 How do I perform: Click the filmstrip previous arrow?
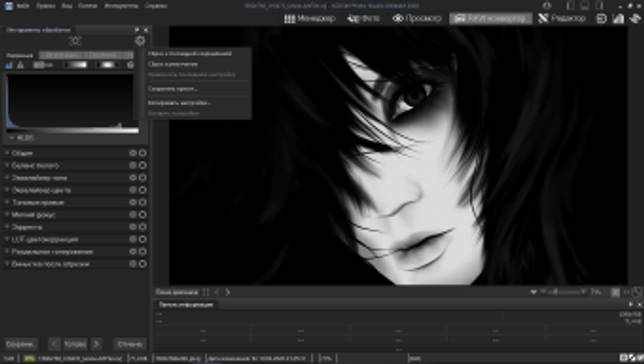pyautogui.click(x=217, y=292)
